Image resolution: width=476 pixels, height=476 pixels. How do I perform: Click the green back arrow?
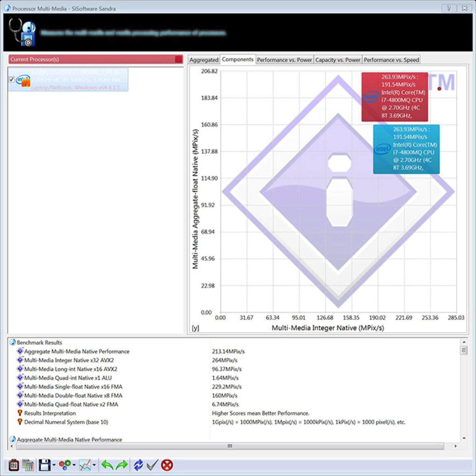[107, 465]
